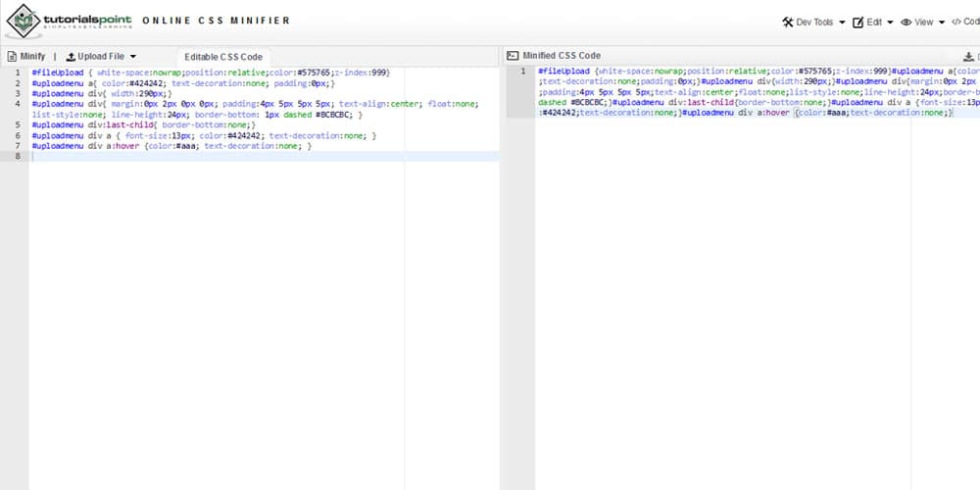Click the Edit pencil icon

point(858,22)
